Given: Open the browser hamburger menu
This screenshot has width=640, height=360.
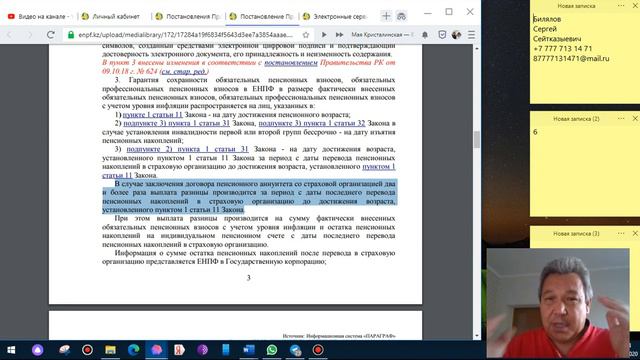Looking at the screenshot, I should click(471, 35).
